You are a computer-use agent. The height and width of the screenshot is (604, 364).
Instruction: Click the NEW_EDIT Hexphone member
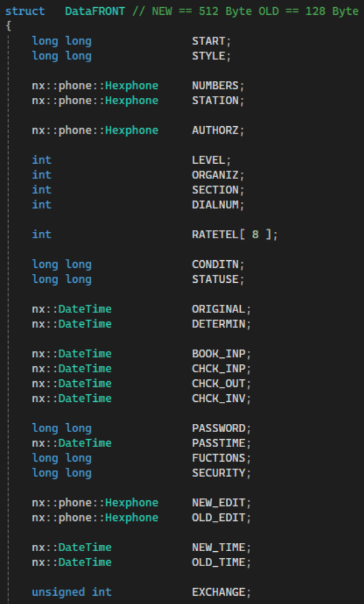coord(218,503)
